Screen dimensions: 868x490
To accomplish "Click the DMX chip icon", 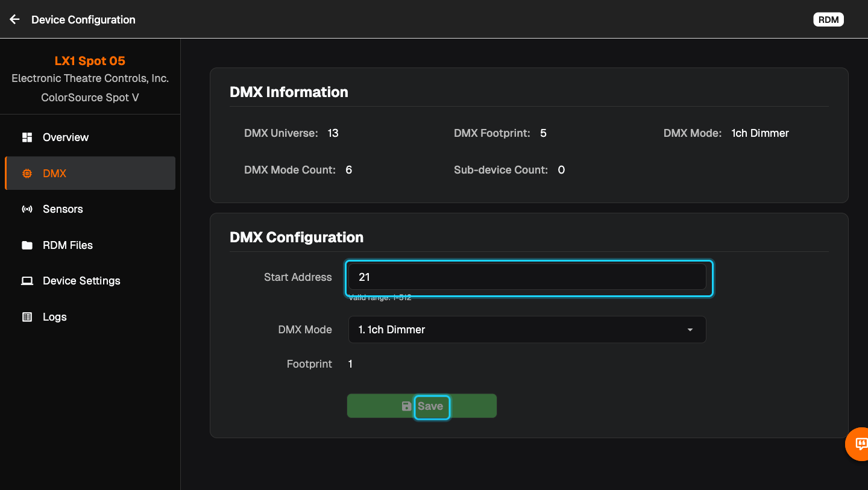I will pyautogui.click(x=27, y=174).
